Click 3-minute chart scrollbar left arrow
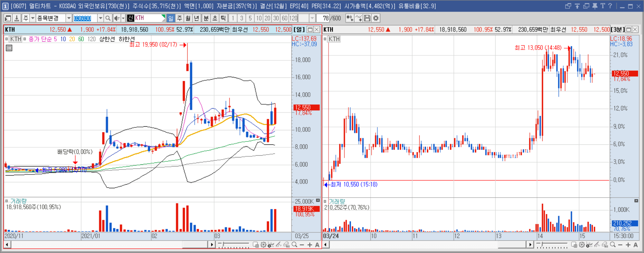The width and height of the screenshot is (644, 253). 326,245
